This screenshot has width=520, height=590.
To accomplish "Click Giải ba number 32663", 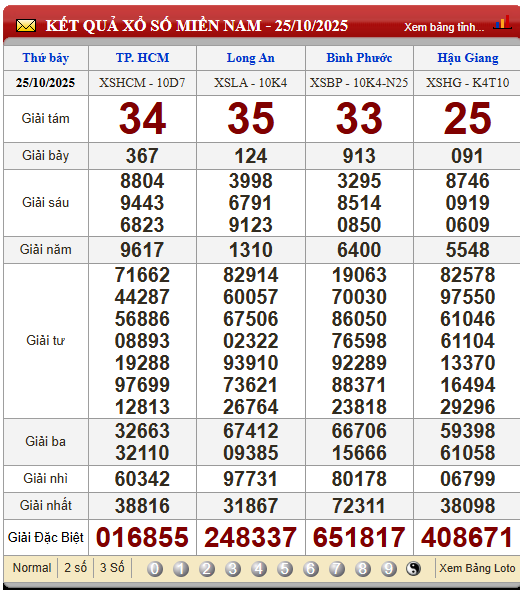I will [142, 431].
